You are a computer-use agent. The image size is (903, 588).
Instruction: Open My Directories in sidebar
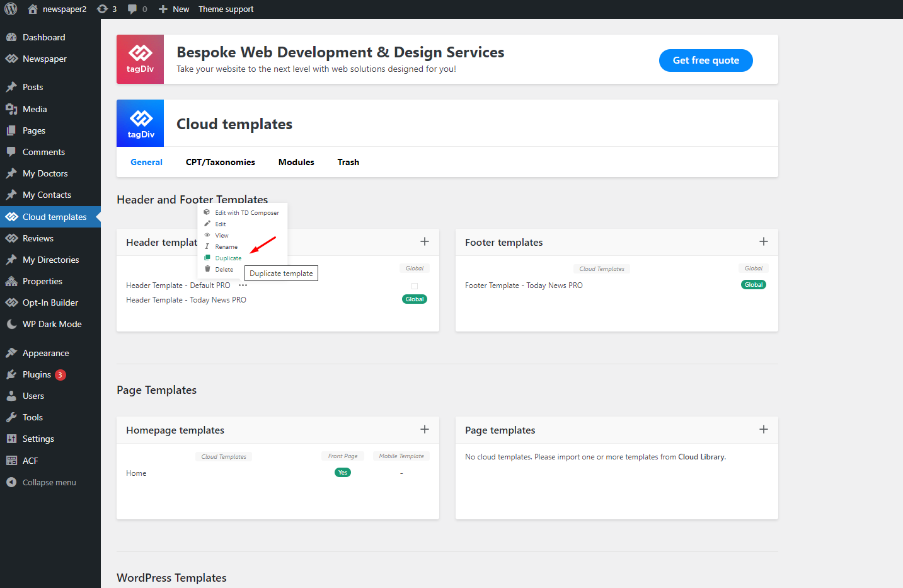tap(50, 260)
